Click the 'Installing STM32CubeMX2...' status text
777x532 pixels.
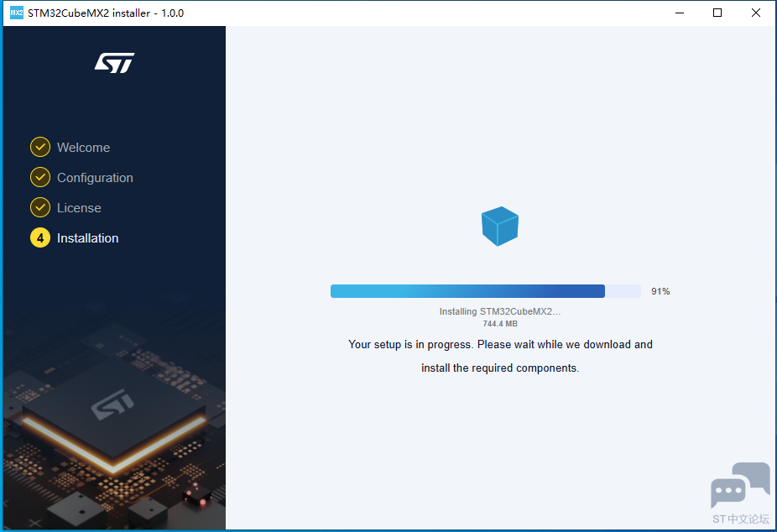pos(500,311)
